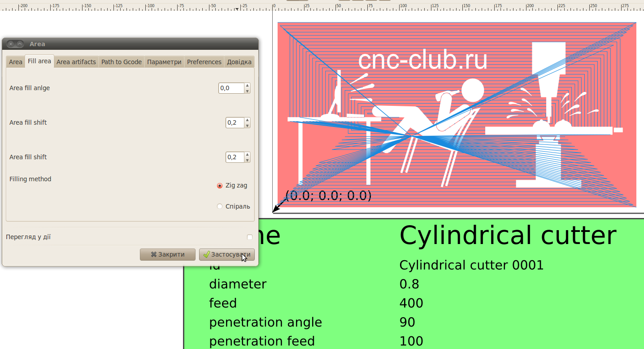Open the Параметри tab
The width and height of the screenshot is (644, 349).
point(164,62)
